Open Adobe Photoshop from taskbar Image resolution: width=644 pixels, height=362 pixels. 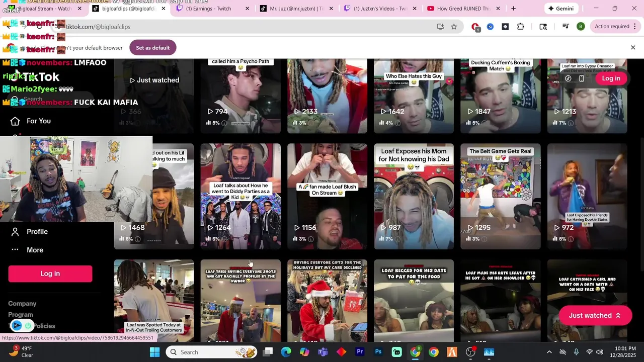tap(378, 352)
